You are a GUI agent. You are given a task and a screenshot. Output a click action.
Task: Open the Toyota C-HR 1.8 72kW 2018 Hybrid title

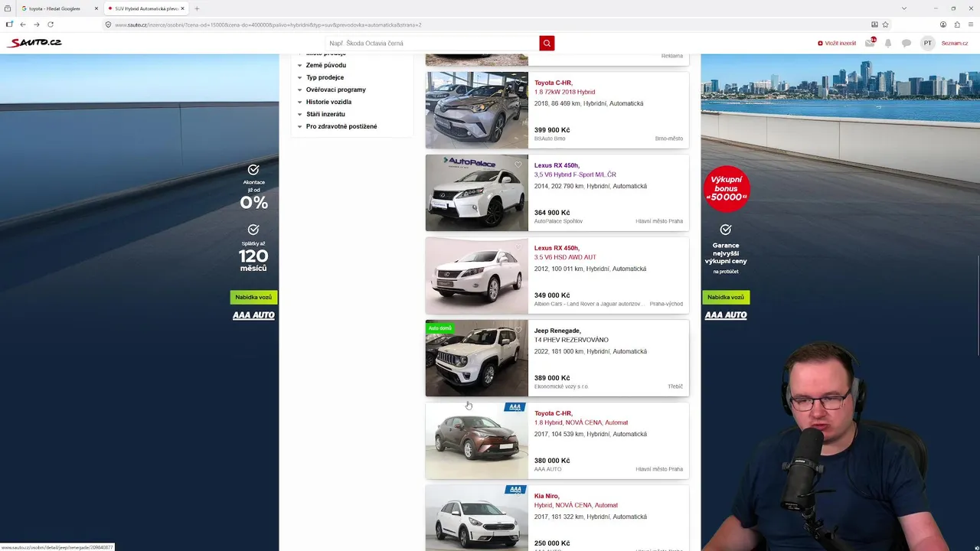click(564, 87)
